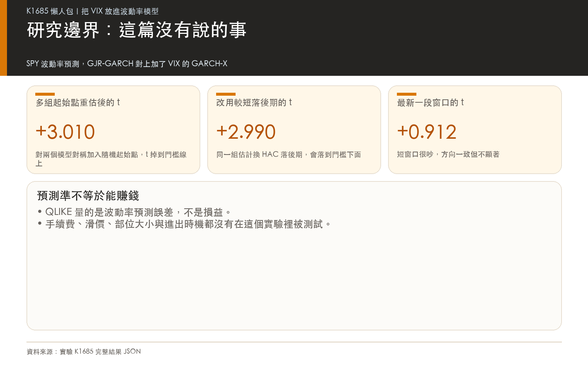Click the footer 資料來源：實驗 K1685 完整結果 JSON

[84, 351]
